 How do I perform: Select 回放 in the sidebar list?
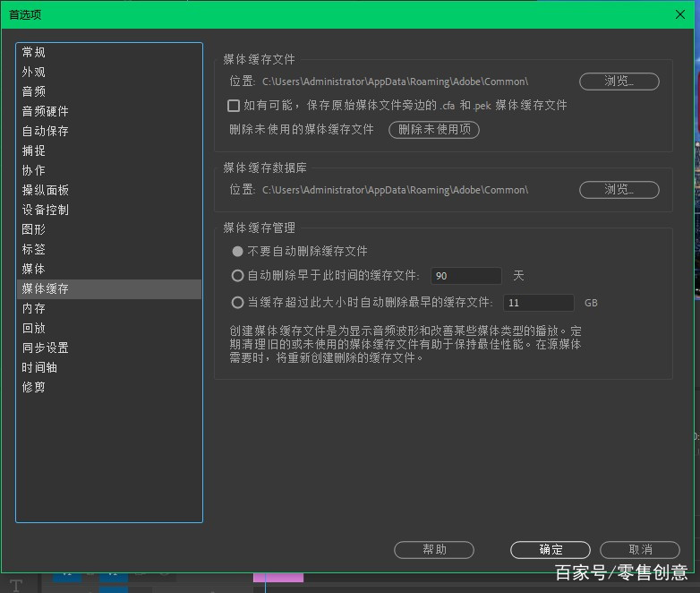point(109,328)
